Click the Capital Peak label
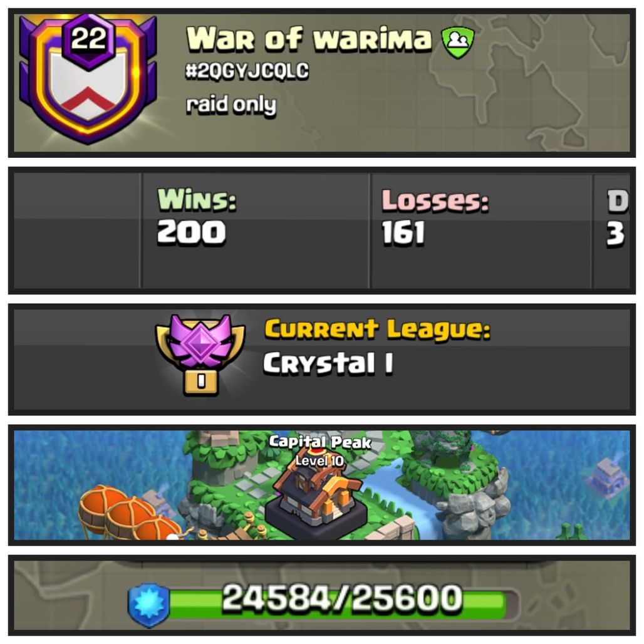Image resolution: width=644 pixels, height=644 pixels. 320,442
